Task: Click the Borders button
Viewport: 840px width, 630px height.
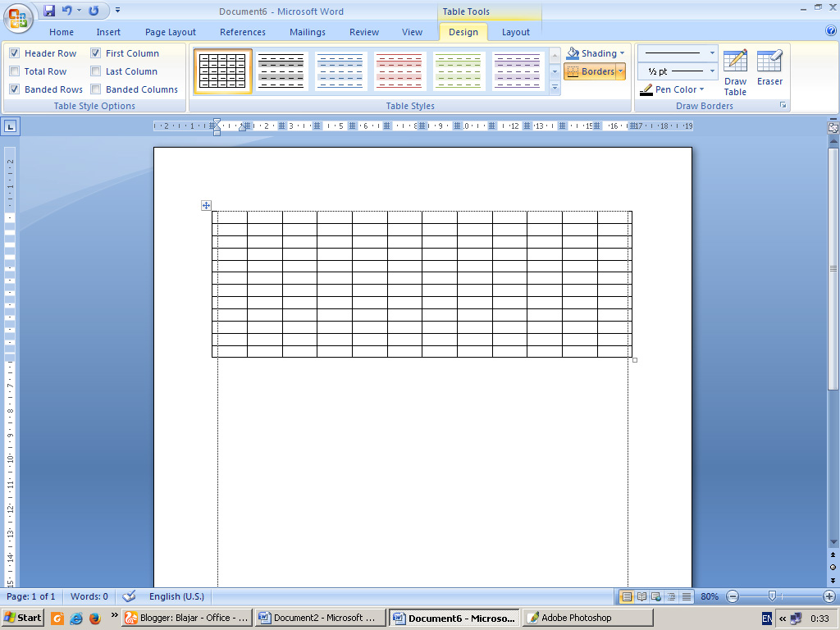Action: click(x=591, y=71)
